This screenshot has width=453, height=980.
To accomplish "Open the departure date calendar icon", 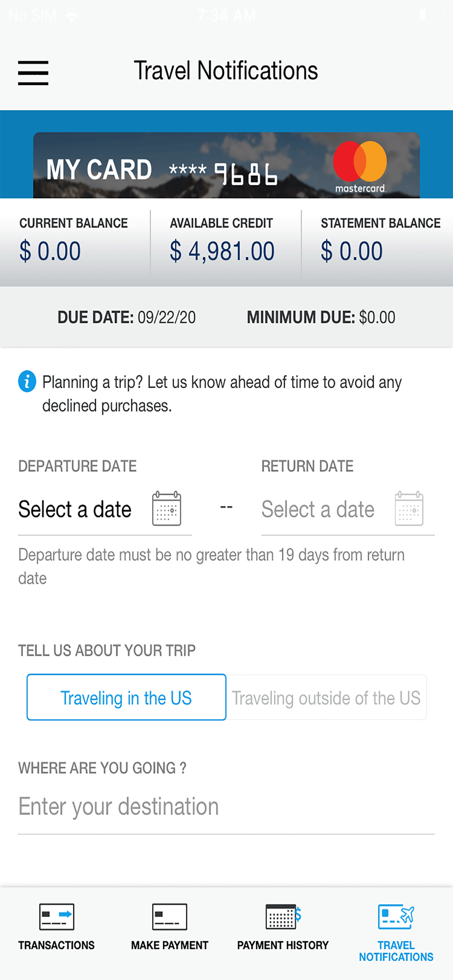I will [167, 508].
